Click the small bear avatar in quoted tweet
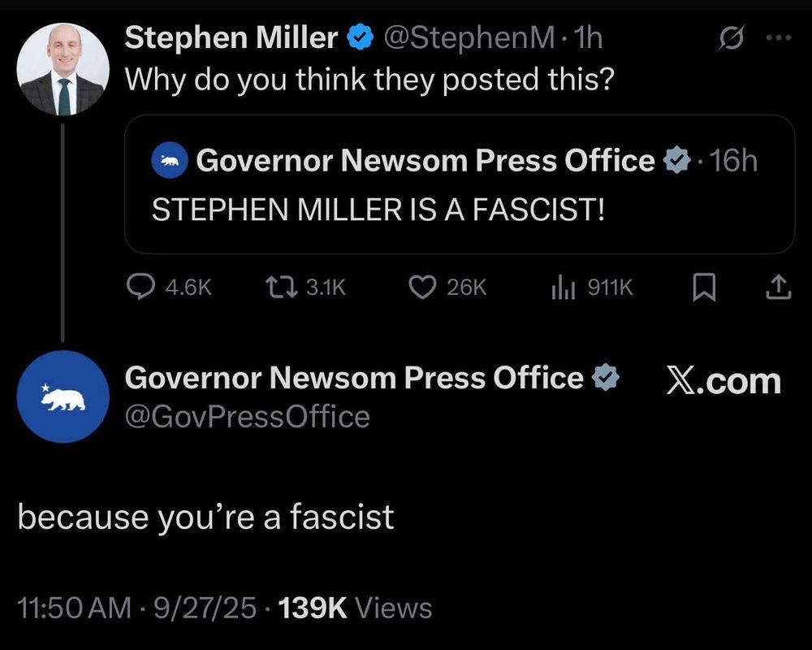Screen dimensions: 812x650 171,162
